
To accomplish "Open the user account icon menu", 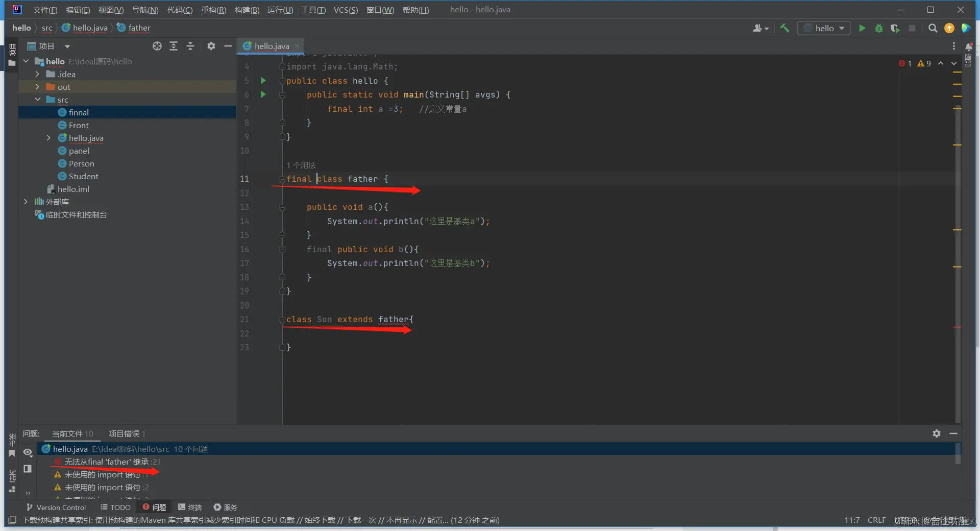I will (760, 28).
